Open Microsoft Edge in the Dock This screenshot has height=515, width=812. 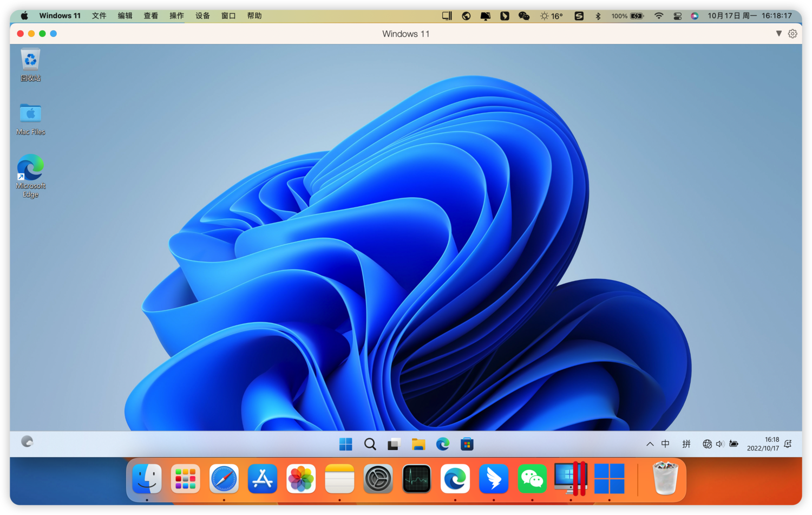click(455, 479)
